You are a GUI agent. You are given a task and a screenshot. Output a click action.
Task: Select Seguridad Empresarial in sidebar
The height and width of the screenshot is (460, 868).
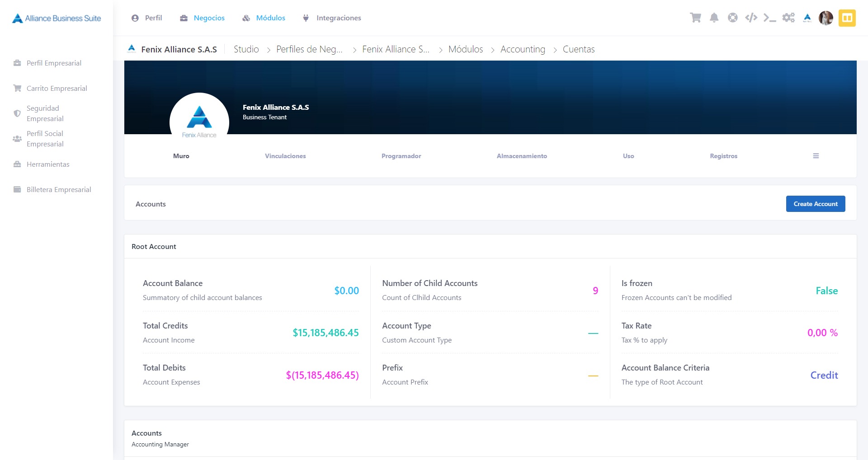pos(45,113)
